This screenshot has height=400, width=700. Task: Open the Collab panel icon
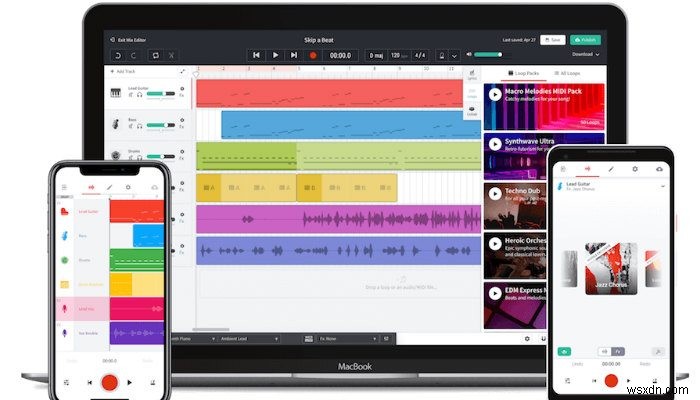coord(472,111)
